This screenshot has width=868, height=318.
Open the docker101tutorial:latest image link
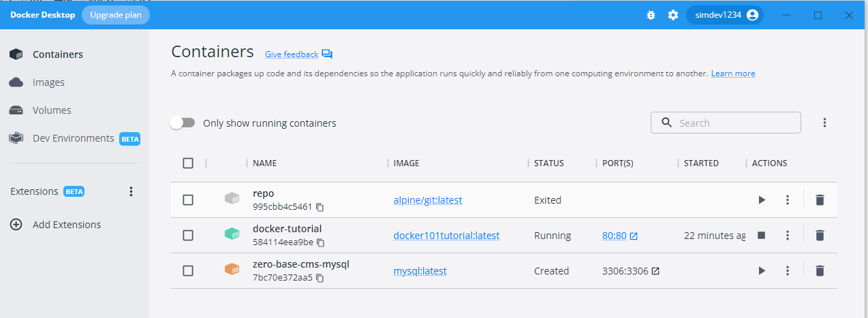[x=446, y=236]
